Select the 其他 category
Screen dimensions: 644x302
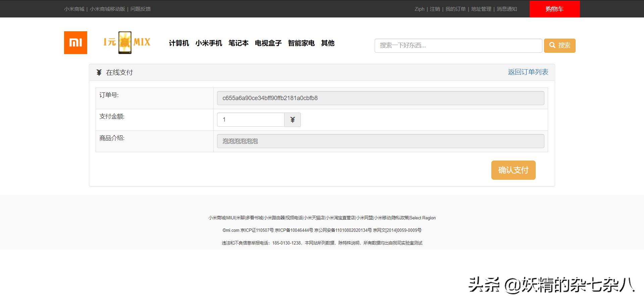tap(328, 43)
